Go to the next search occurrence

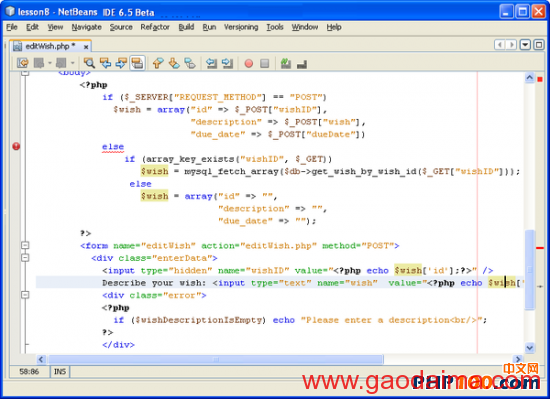(121, 63)
